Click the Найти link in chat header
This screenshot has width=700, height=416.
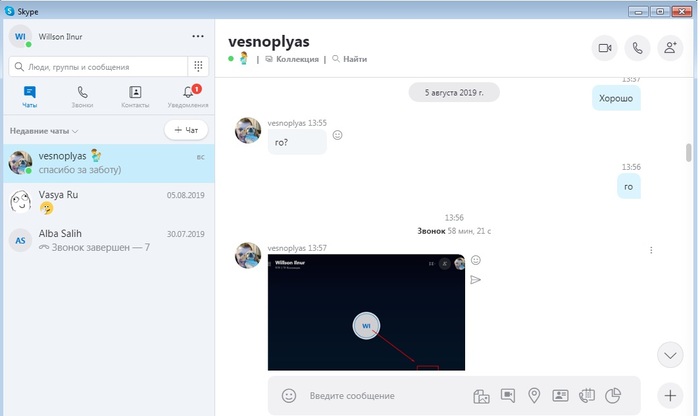[x=350, y=59]
